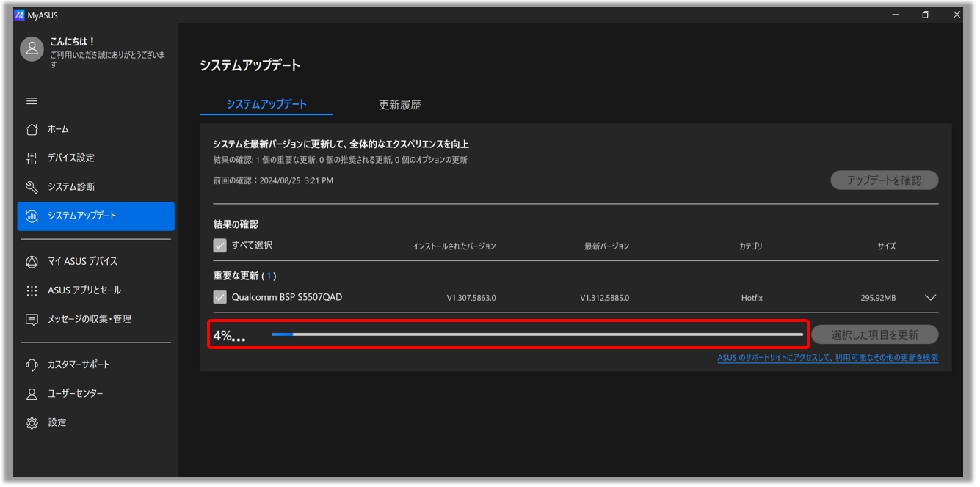The width and height of the screenshot is (980, 487).
Task: Toggle the すべて選択 checkbox
Action: pos(219,246)
